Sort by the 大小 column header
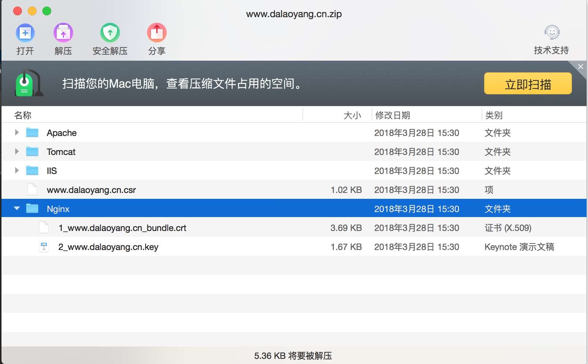This screenshot has height=364, width=588. [352, 115]
